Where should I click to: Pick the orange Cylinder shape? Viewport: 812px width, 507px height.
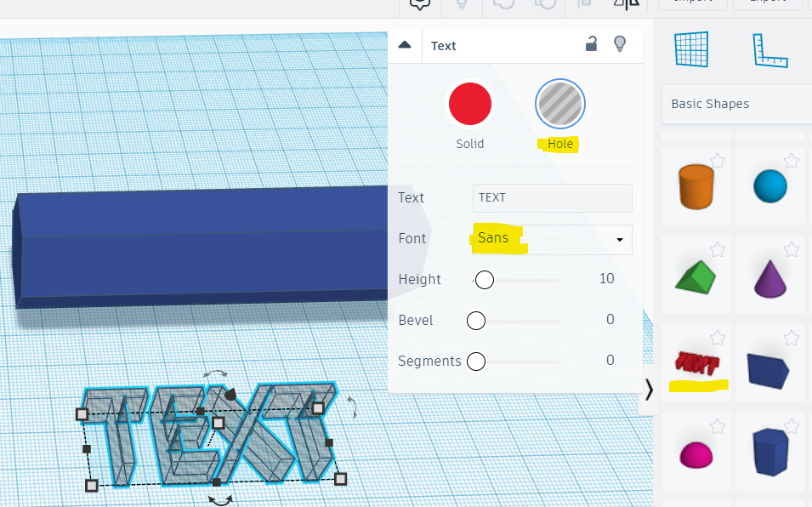[x=696, y=186]
